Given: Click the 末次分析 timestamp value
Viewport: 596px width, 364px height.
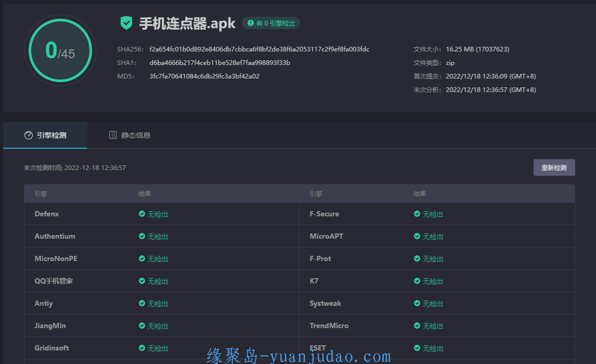Looking at the screenshot, I should 491,90.
